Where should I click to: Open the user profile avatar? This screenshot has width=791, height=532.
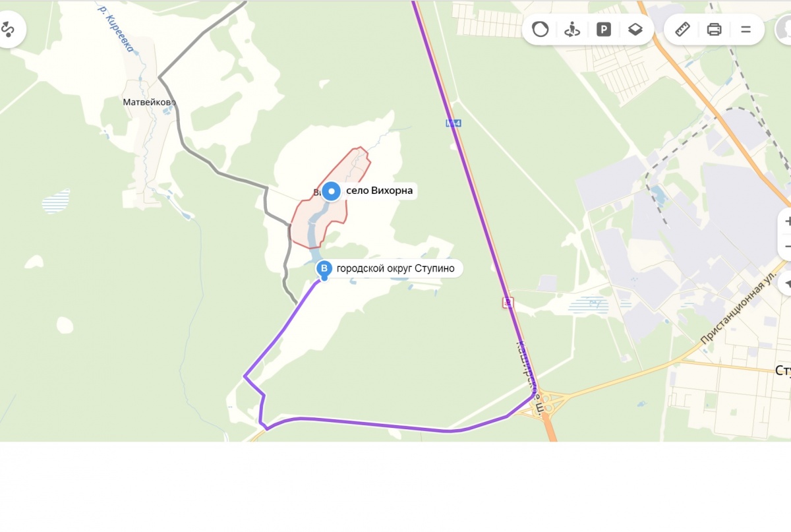(x=784, y=29)
